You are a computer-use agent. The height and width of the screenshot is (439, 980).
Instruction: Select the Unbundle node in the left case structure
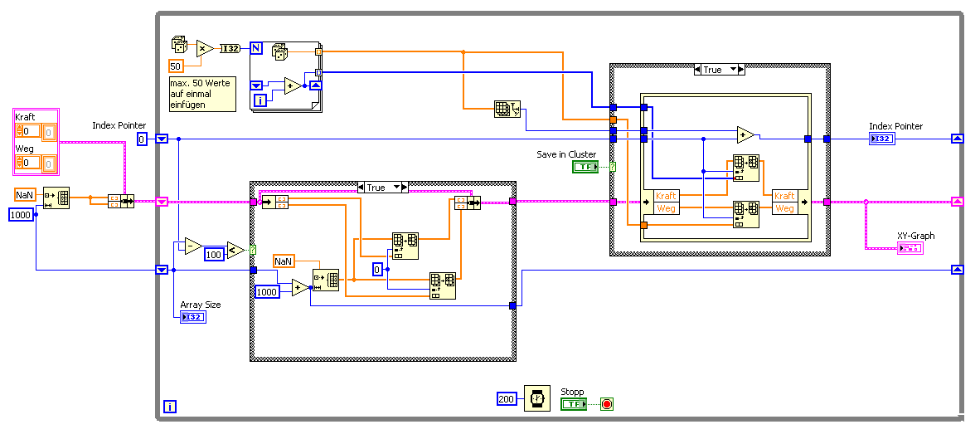(274, 202)
